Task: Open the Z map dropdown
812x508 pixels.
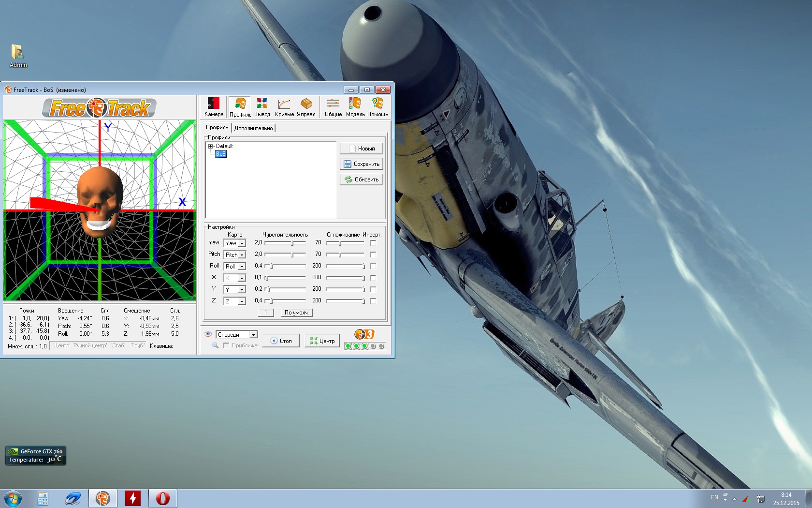Action: [x=235, y=301]
